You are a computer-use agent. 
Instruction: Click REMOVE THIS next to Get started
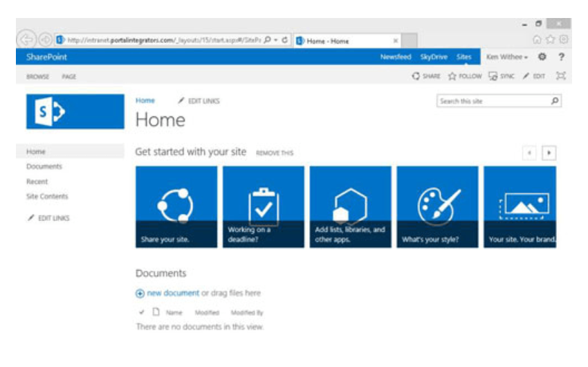pos(275,153)
